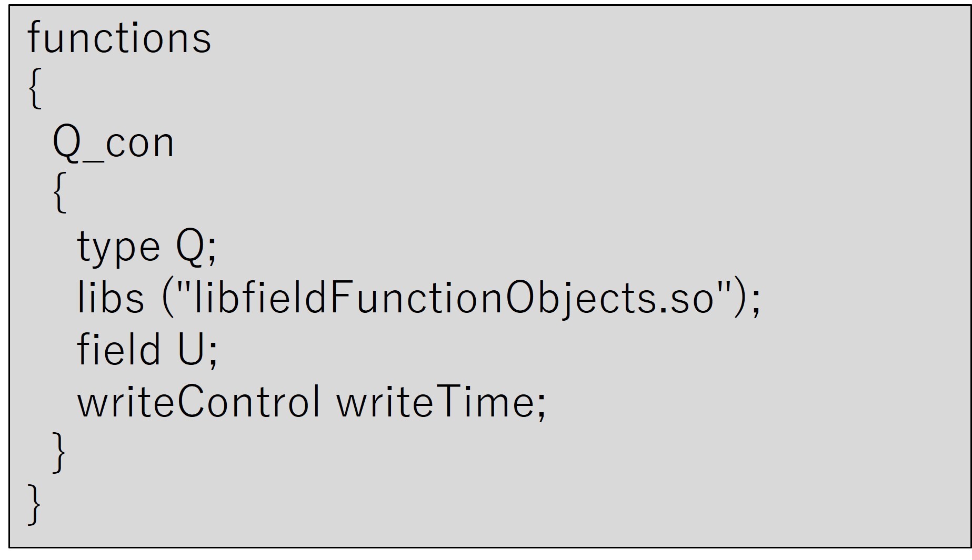Click the opening brace below 'Q_con'
972x560 pixels.
(59, 193)
